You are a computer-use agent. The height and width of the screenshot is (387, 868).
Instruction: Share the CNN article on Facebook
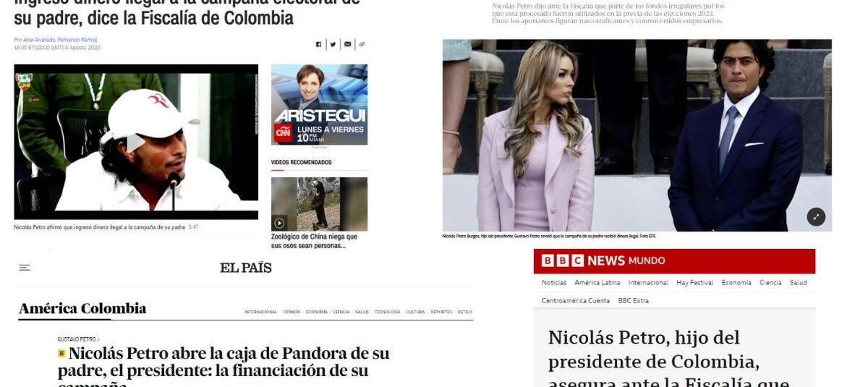318,44
